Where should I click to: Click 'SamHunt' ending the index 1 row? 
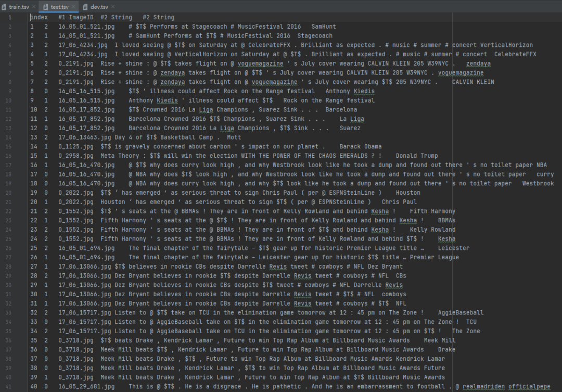(324, 27)
